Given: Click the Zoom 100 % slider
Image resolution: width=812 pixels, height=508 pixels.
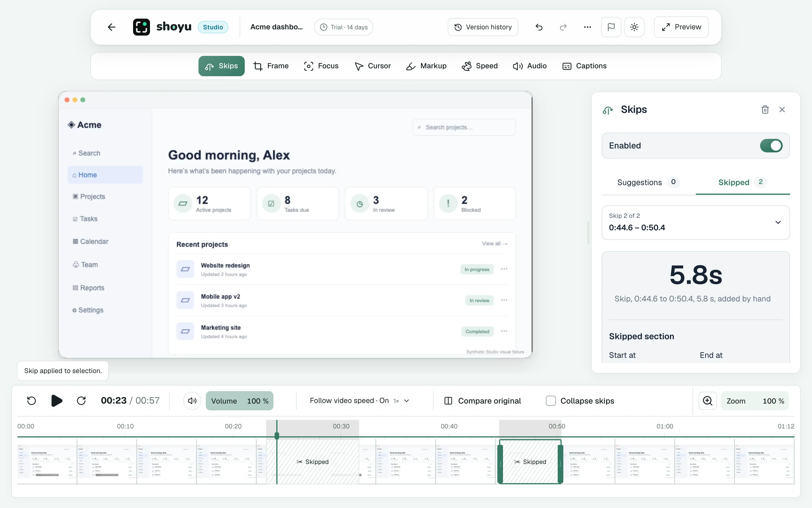Looking at the screenshot, I should [755, 400].
